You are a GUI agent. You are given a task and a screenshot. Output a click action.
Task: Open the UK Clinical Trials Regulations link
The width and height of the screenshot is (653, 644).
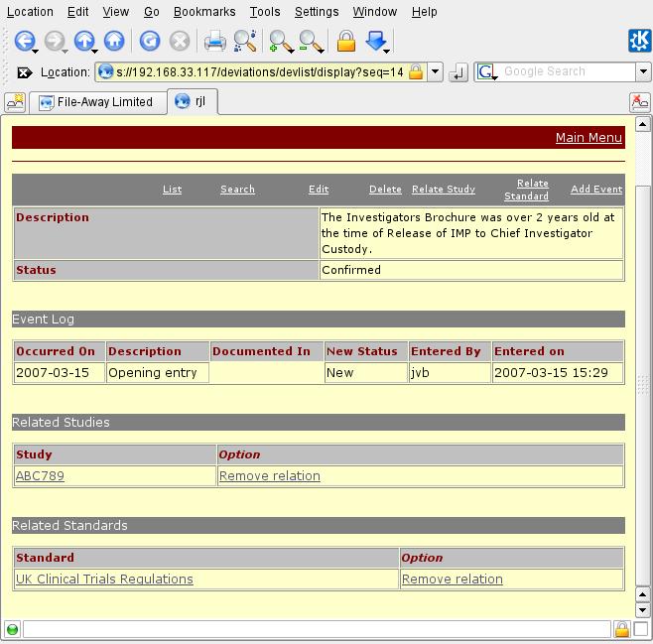click(104, 580)
